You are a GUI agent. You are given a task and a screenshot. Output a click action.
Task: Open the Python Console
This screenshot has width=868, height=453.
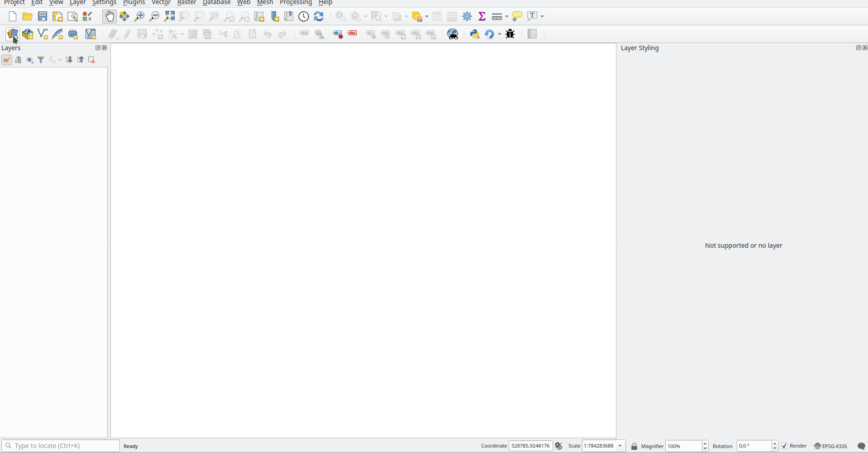[475, 34]
